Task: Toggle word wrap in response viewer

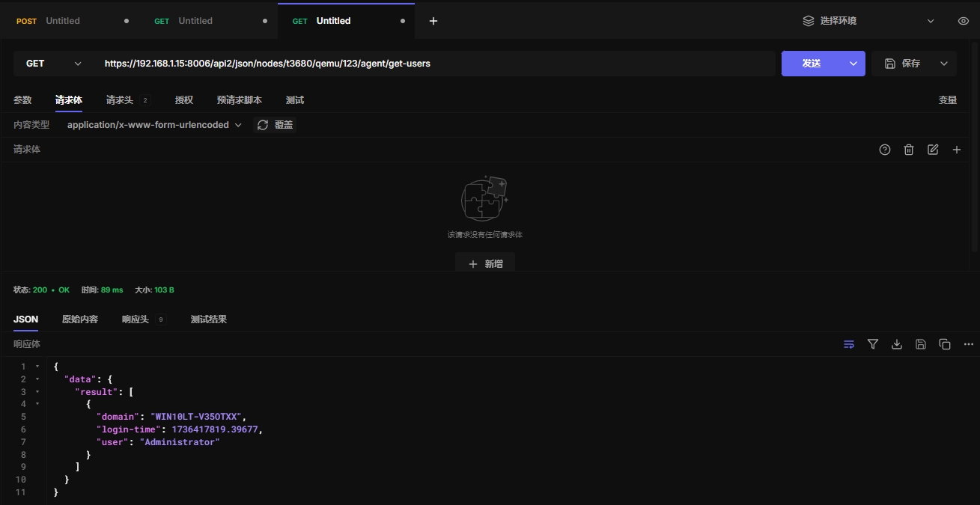Action: 849,344
